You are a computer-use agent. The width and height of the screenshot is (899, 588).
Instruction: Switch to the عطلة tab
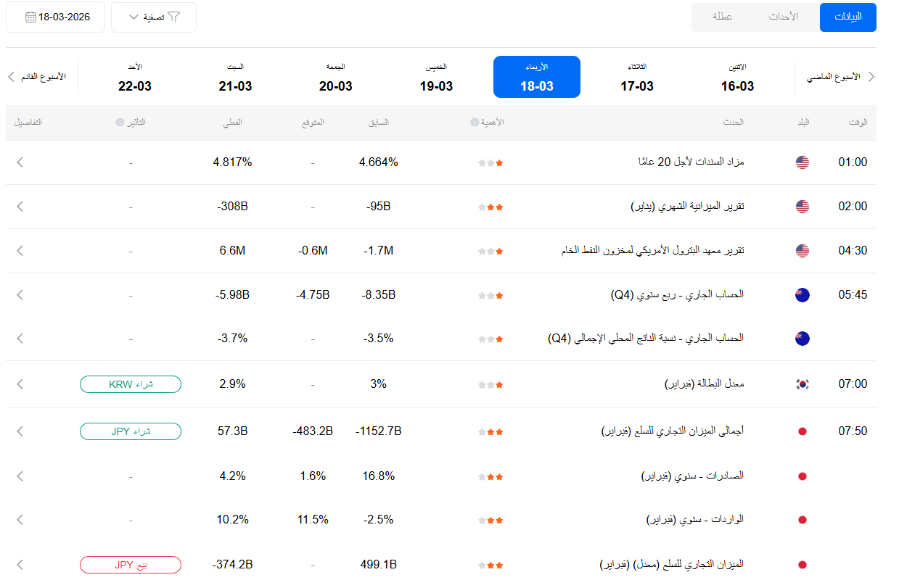point(722,17)
